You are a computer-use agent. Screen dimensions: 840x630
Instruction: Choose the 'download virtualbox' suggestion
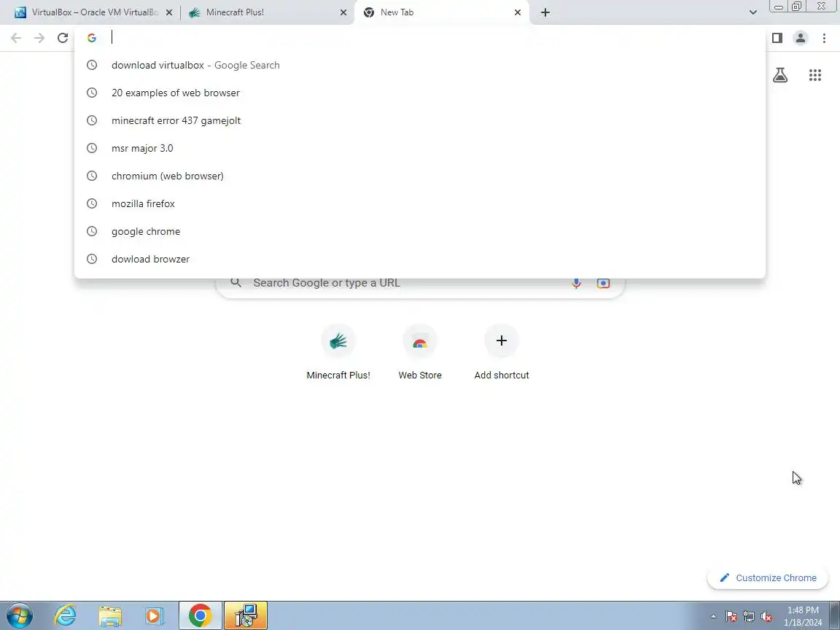point(420,65)
